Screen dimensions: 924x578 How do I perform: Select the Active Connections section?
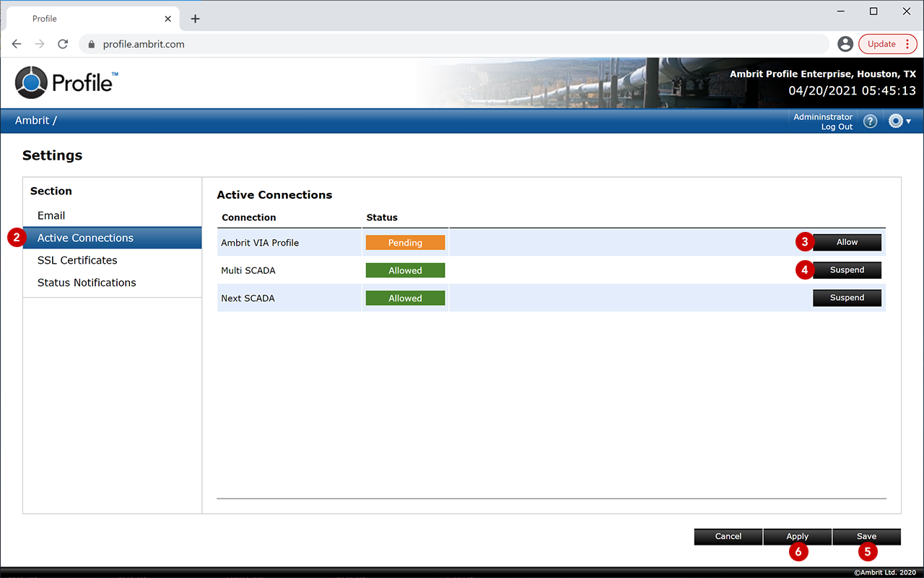pos(113,238)
